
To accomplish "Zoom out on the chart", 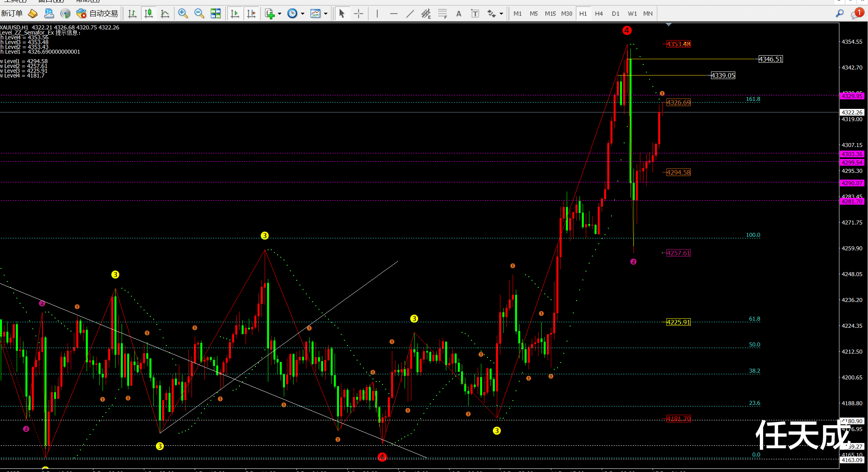I will tap(199, 14).
